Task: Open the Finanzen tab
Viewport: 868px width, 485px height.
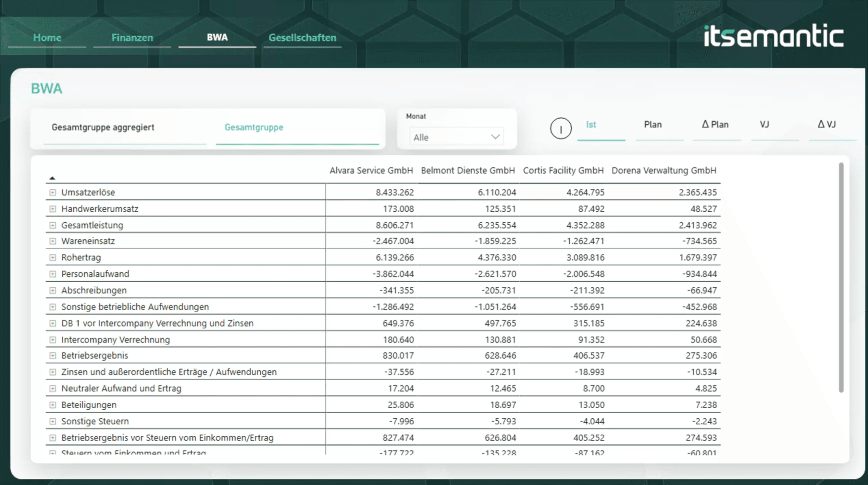Action: click(132, 38)
